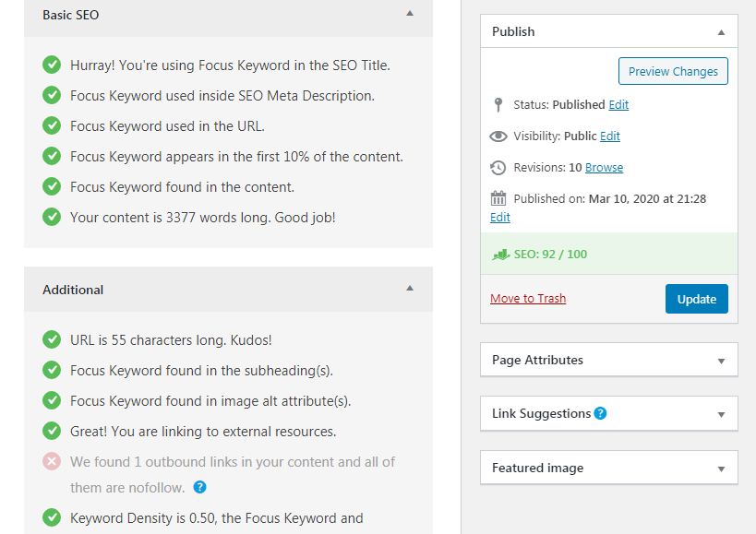The width and height of the screenshot is (756, 534).
Task: Collapse the Publish panel
Action: [x=723, y=30]
